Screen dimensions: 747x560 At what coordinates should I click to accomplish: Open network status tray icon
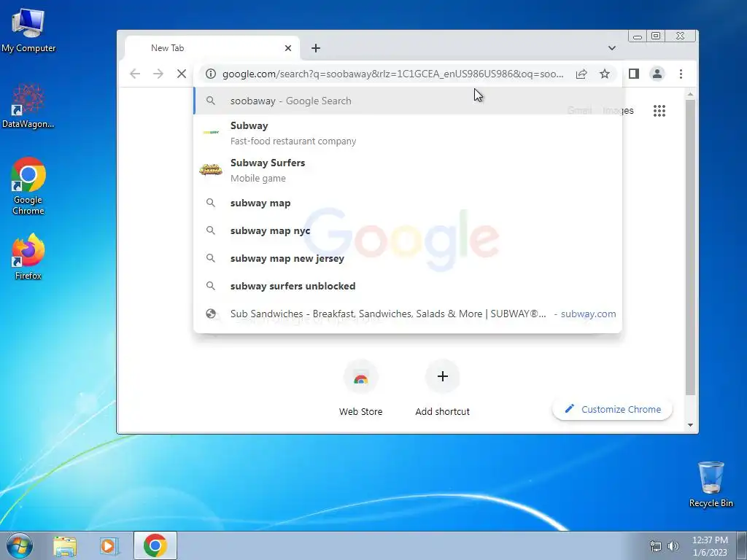[x=656, y=546]
